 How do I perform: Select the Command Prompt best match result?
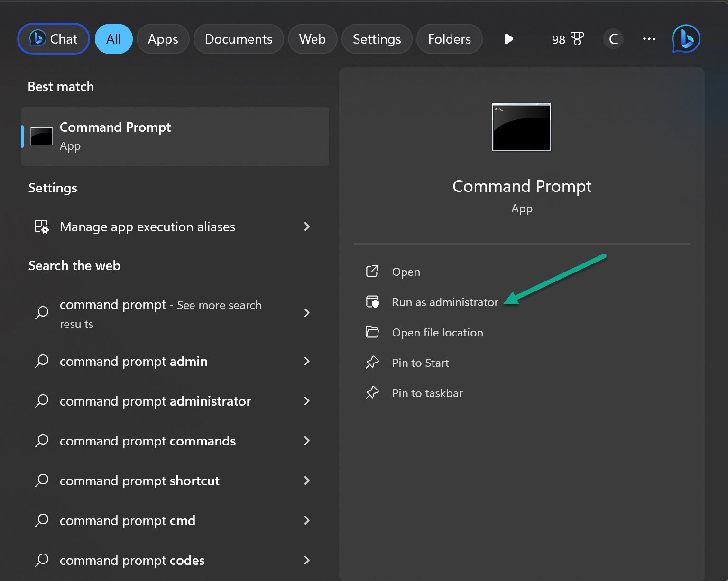point(175,136)
